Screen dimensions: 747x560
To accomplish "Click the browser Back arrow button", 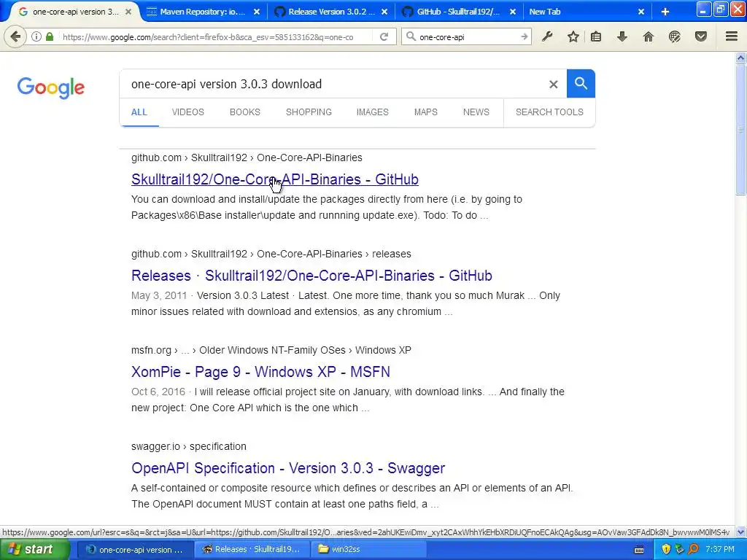I will click(x=15, y=36).
